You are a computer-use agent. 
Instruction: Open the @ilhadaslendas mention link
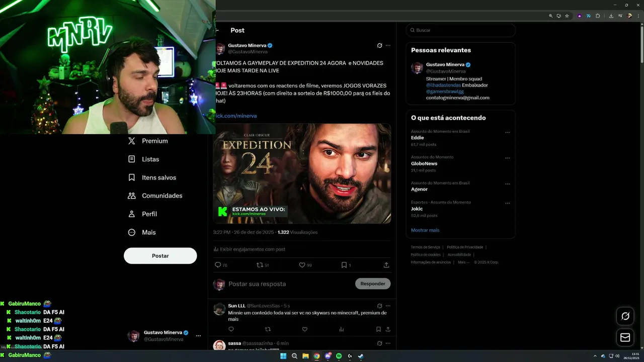point(443,85)
